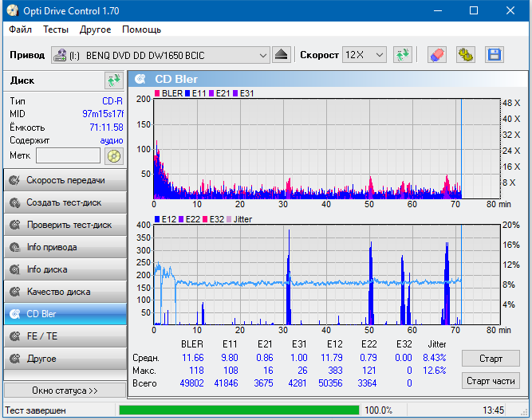Image resolution: width=532 pixels, height=420 pixels.
Task: Click the eraser disc icon
Action: [436, 55]
